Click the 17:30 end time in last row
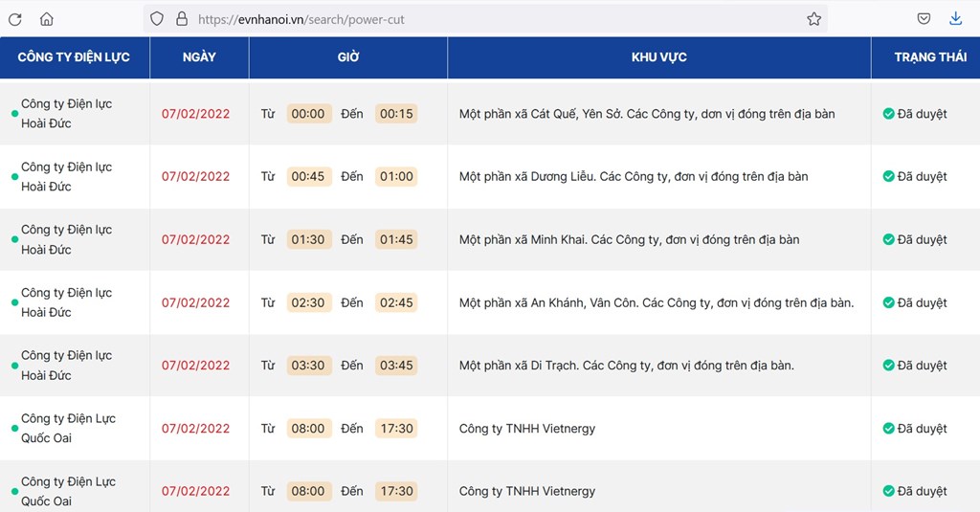Viewport: 980px width, 512px height. (396, 491)
